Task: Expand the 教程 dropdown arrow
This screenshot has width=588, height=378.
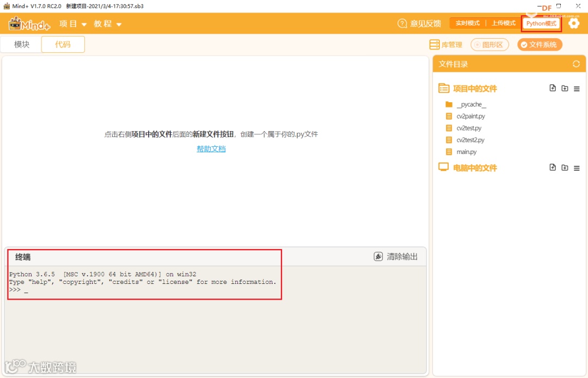Action: 119,24
